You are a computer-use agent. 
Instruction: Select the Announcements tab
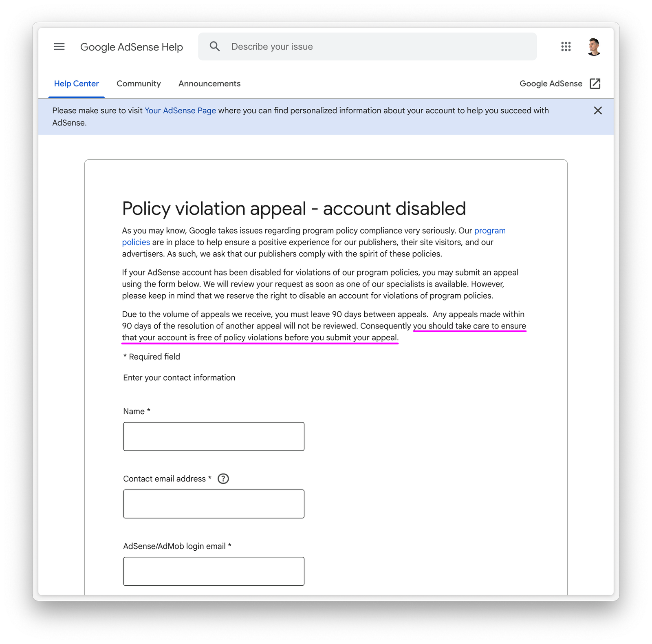click(x=209, y=84)
